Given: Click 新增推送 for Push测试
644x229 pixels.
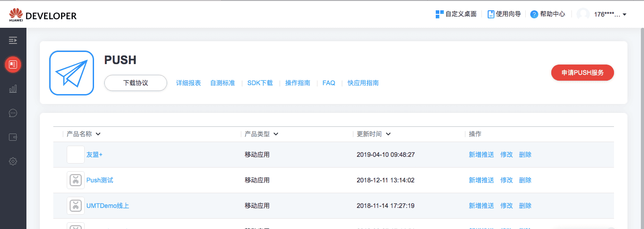Looking at the screenshot, I should tap(481, 180).
